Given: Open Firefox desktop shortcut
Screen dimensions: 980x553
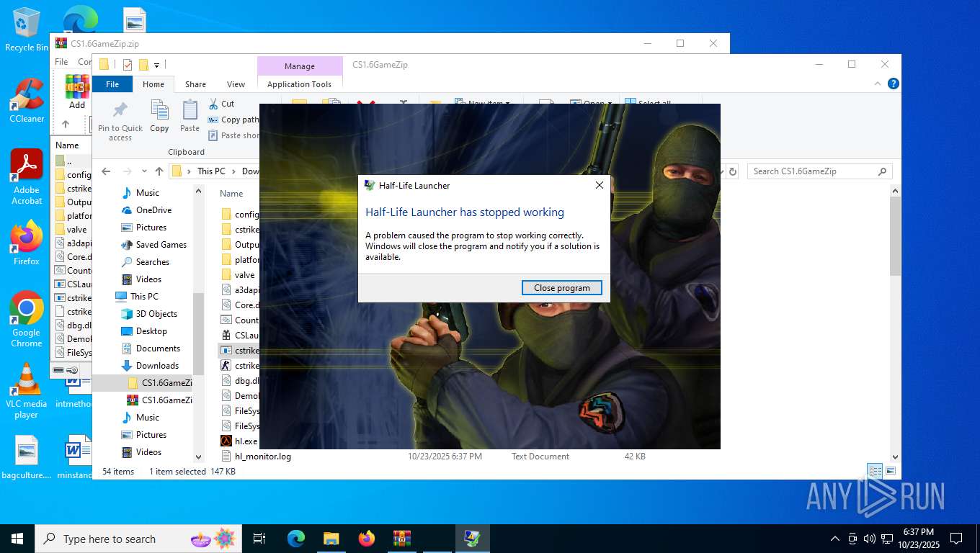Looking at the screenshot, I should tap(27, 243).
